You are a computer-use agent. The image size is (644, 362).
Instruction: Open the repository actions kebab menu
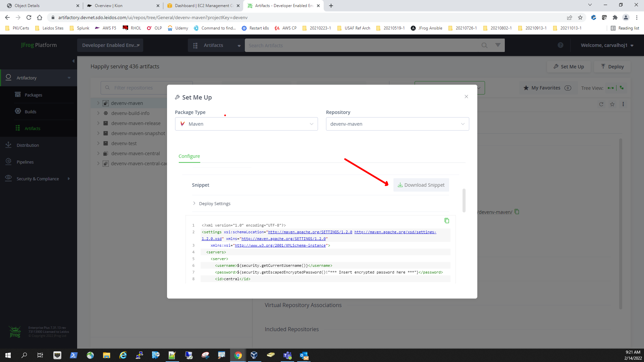(623, 104)
